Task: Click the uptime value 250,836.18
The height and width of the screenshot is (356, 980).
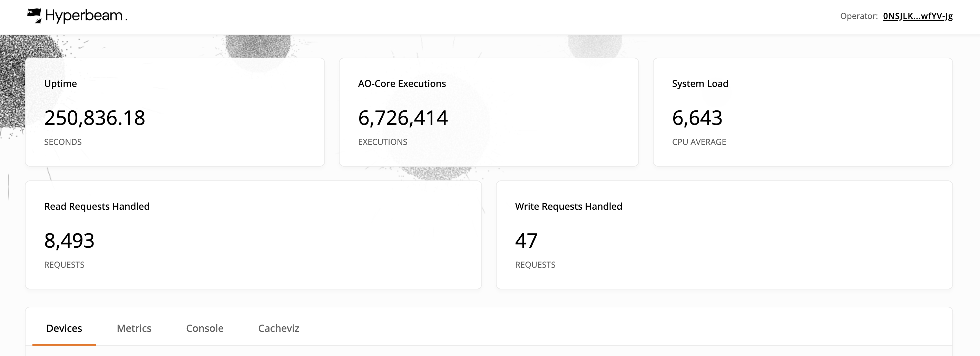Action: click(x=94, y=118)
